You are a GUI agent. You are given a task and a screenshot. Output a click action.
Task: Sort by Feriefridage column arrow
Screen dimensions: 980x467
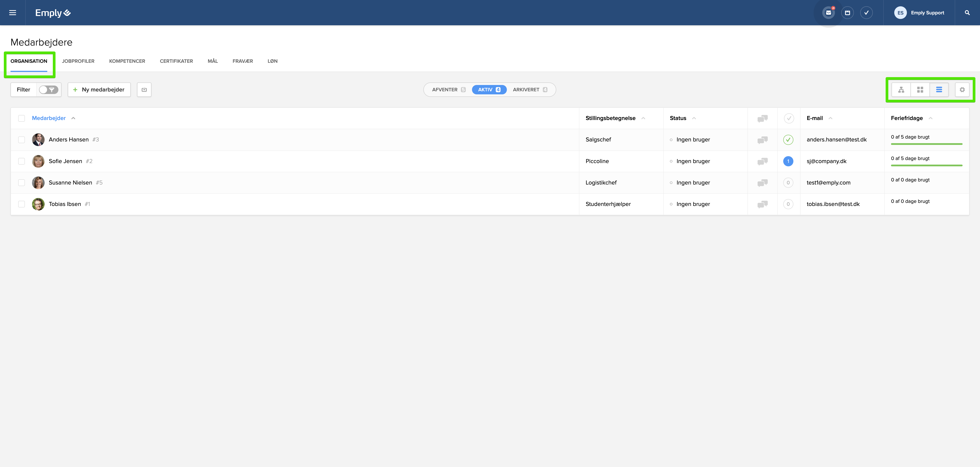(931, 118)
